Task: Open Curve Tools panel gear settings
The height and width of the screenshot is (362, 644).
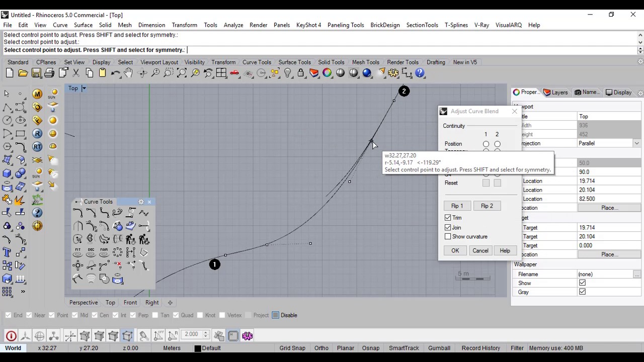Action: (x=141, y=202)
